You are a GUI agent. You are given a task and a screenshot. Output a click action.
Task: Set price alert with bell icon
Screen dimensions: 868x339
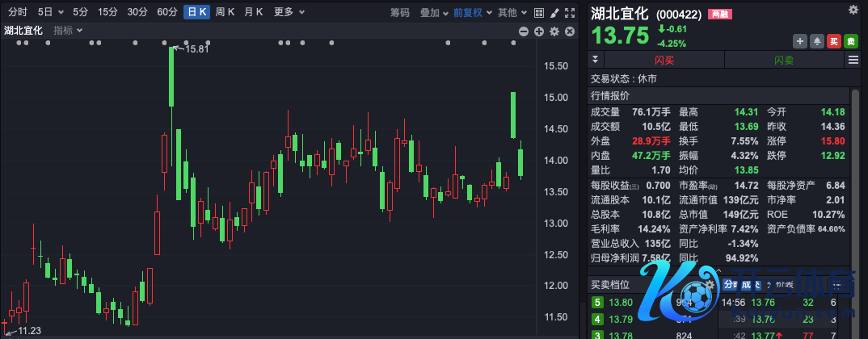point(816,40)
